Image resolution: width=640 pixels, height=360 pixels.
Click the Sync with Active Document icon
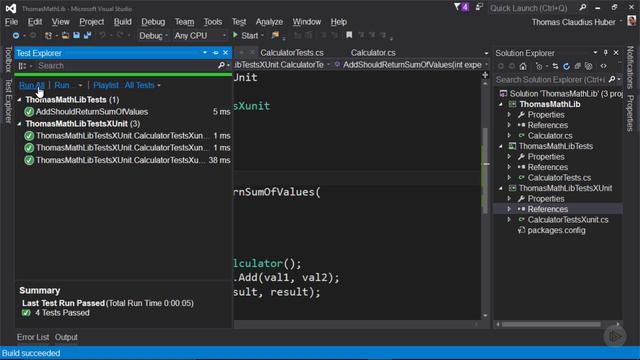pyautogui.click(x=555, y=66)
